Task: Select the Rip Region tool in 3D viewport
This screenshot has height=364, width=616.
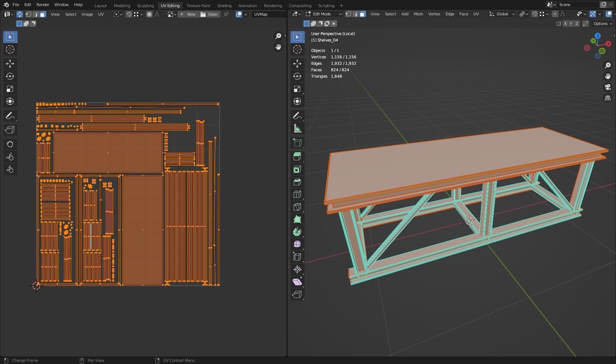Action: point(297,295)
